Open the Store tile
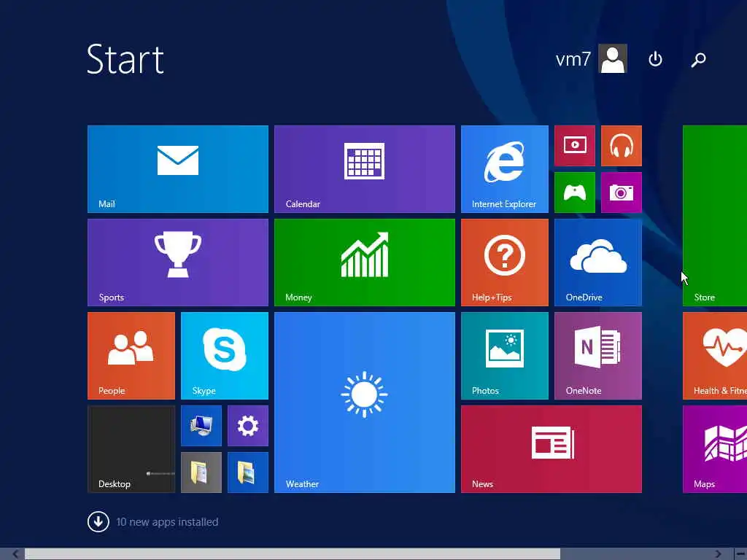The image size is (747, 560). [x=715, y=216]
